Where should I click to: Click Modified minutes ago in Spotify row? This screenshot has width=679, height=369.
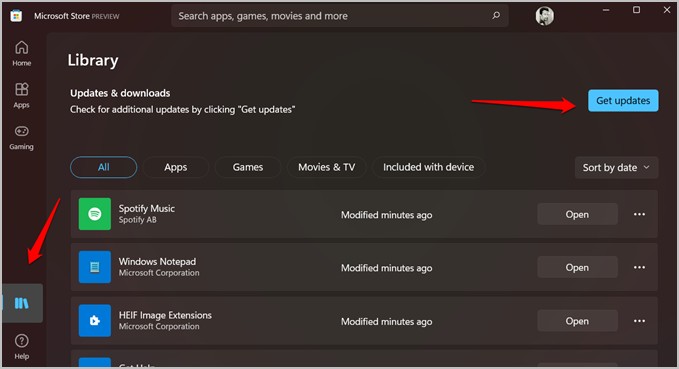pos(386,215)
